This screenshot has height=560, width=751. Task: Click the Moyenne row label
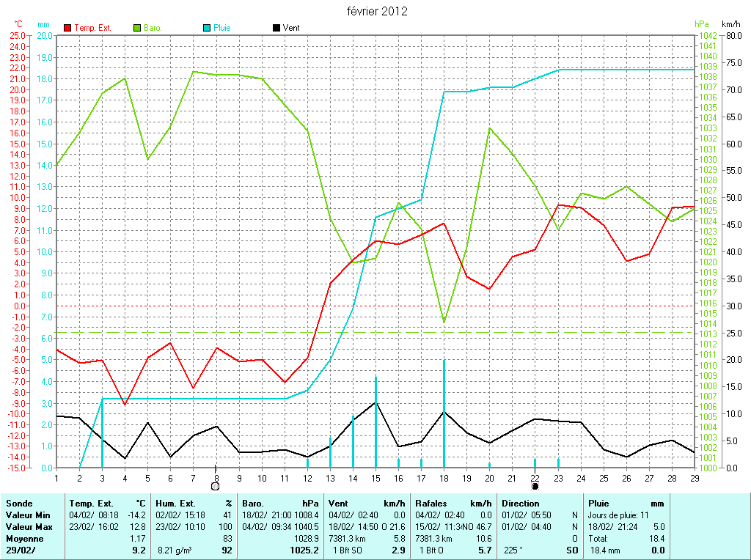coord(26,539)
